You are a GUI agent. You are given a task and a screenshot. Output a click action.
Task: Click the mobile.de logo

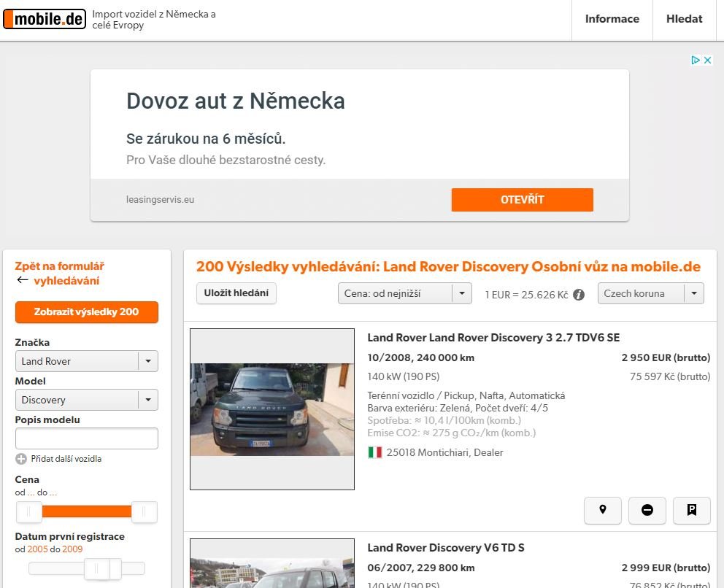[45, 19]
